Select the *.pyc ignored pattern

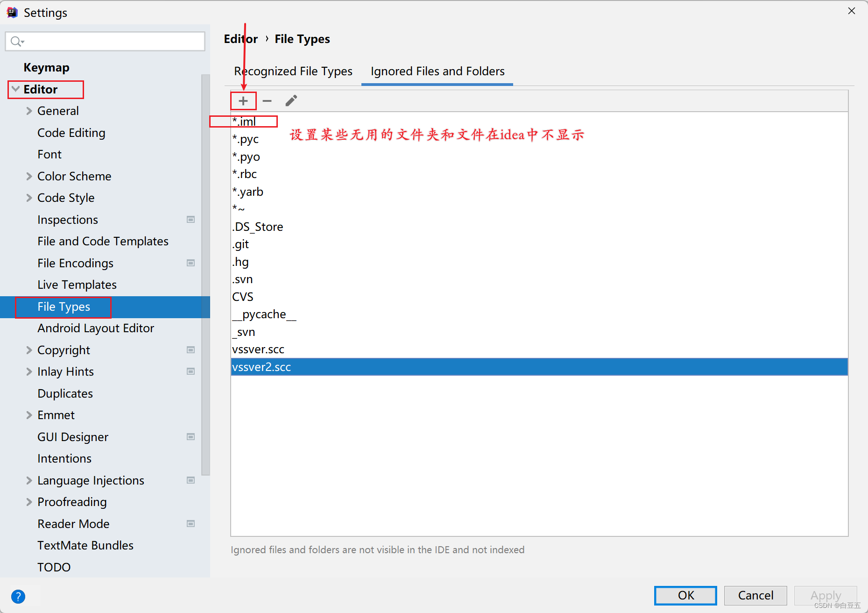(x=539, y=139)
